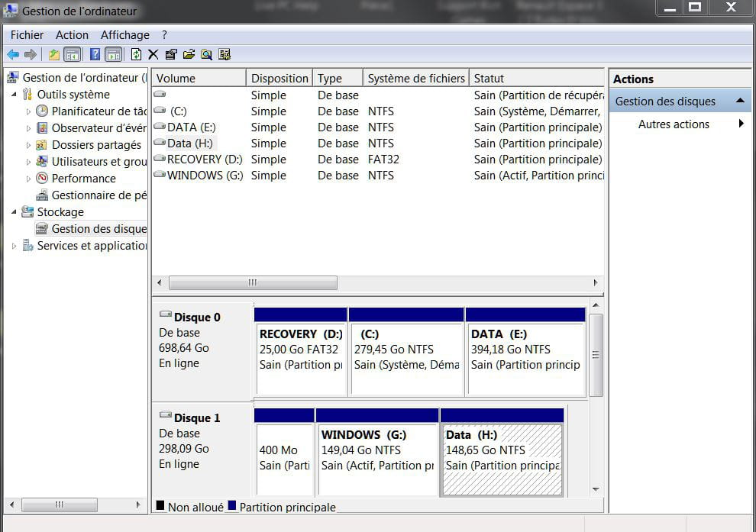
Task: Expand the Planificateur de tâches node
Action: pos(29,111)
